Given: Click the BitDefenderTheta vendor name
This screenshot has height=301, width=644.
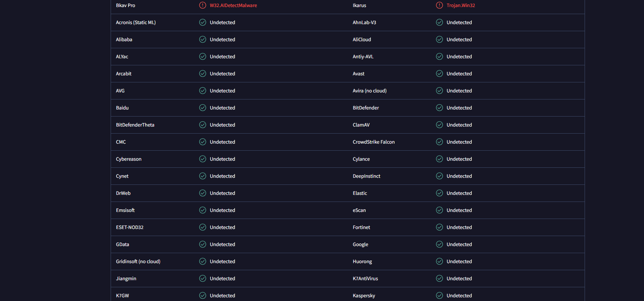Looking at the screenshot, I should click(135, 125).
